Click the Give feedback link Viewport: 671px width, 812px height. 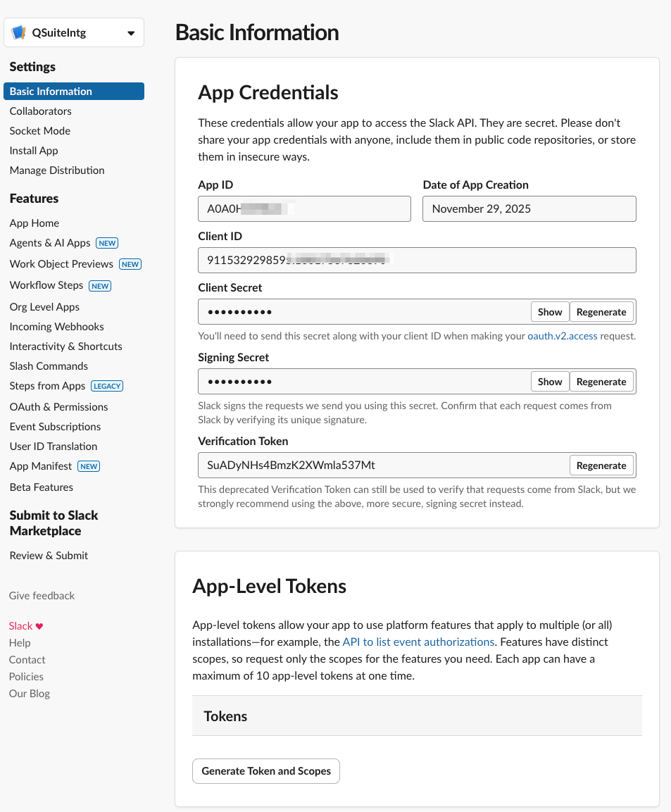point(42,595)
